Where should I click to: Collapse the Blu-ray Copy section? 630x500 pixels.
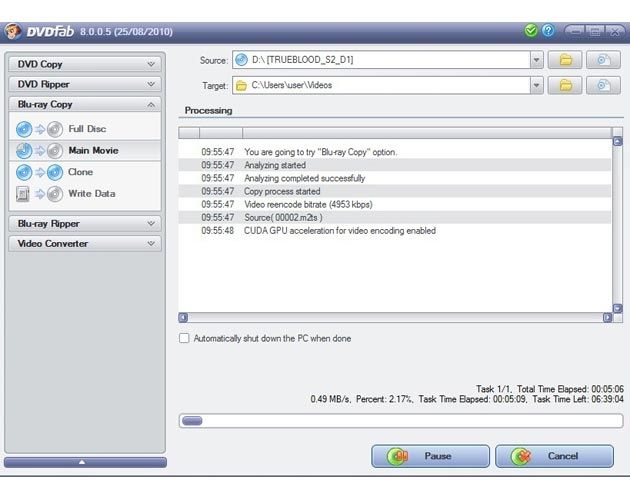point(85,105)
